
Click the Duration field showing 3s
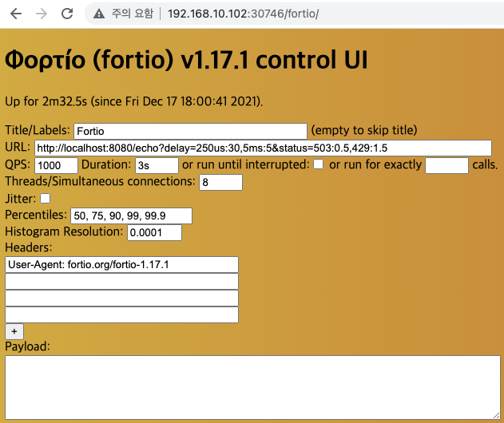tap(157, 165)
